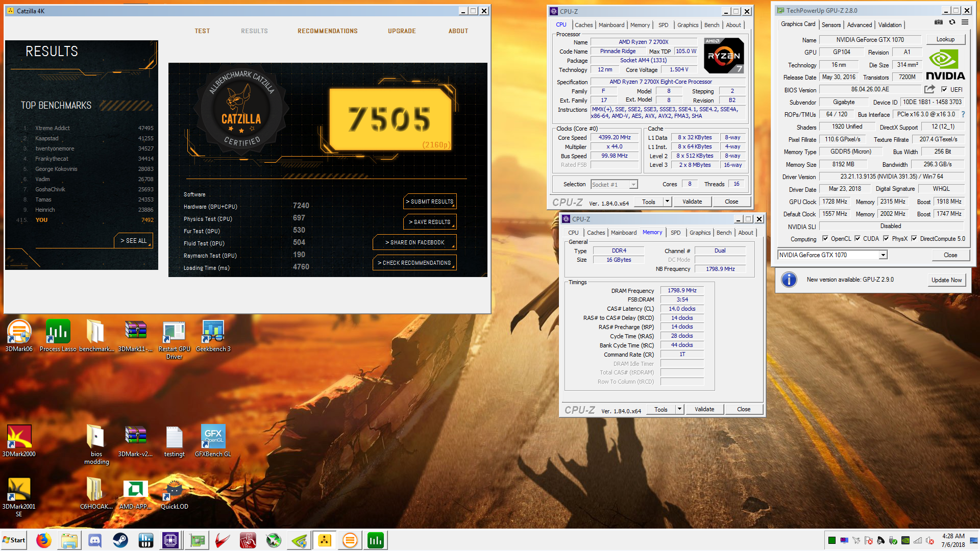
Task: Open UPGRADE menu in Catzilla
Action: [x=402, y=31]
